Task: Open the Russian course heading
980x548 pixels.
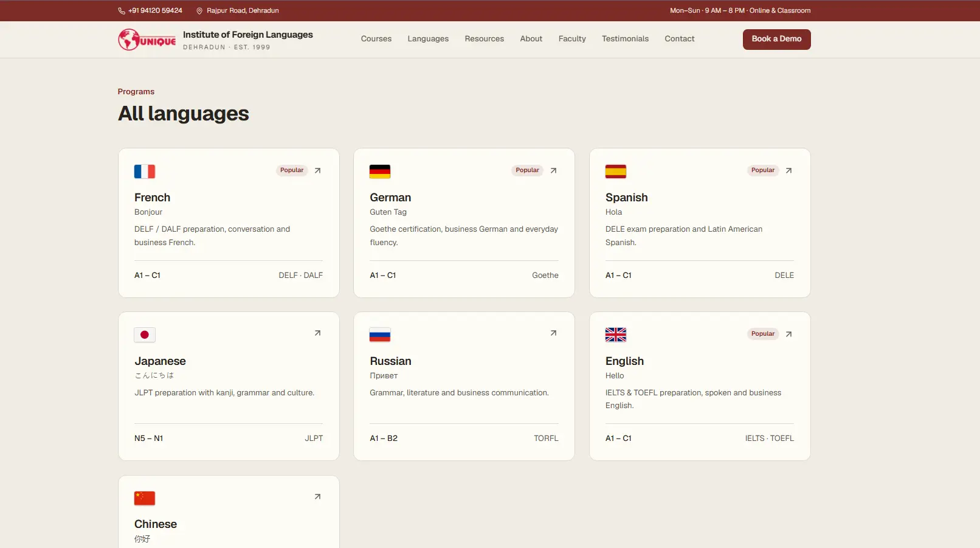Action: (390, 361)
